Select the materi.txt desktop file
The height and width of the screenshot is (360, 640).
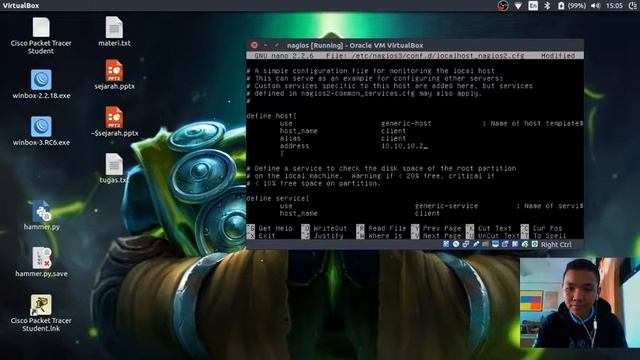[114, 31]
